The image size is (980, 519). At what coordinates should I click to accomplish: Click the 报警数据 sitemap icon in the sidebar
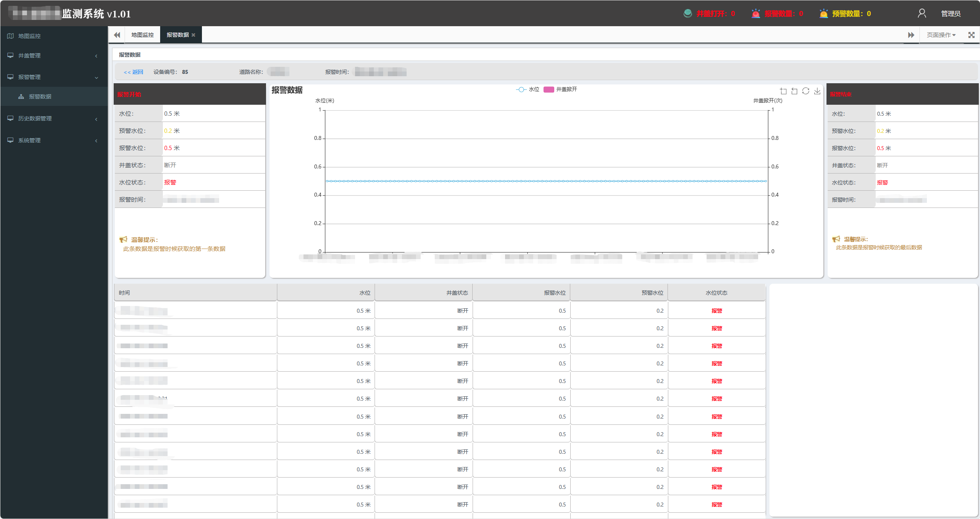tap(21, 97)
